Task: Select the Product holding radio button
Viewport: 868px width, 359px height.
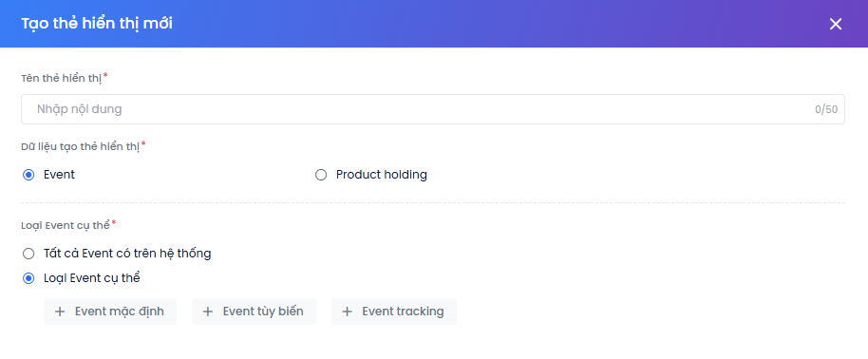Action: pos(321,175)
